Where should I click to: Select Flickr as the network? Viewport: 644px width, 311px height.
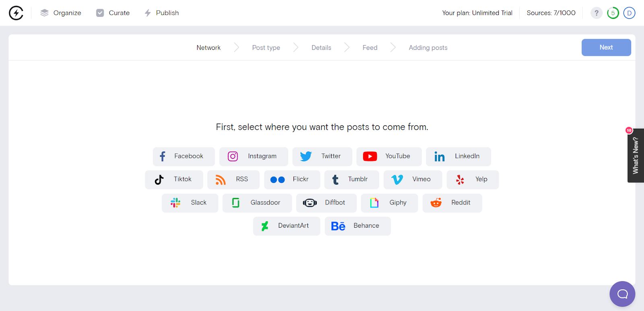pyautogui.click(x=292, y=180)
